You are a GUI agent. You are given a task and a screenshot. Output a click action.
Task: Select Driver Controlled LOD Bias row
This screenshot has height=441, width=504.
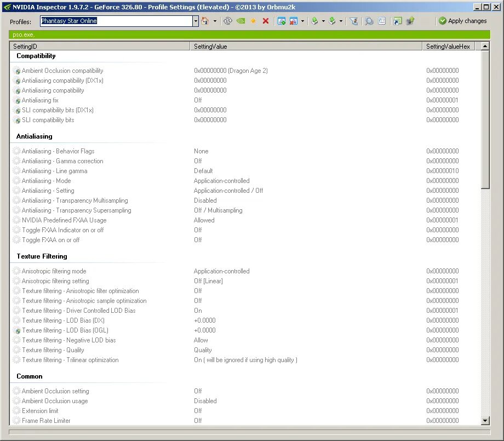[x=245, y=311]
